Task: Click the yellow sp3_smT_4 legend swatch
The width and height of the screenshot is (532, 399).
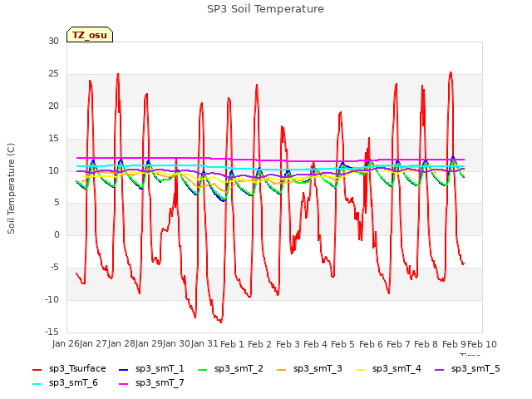Action: coord(360,369)
